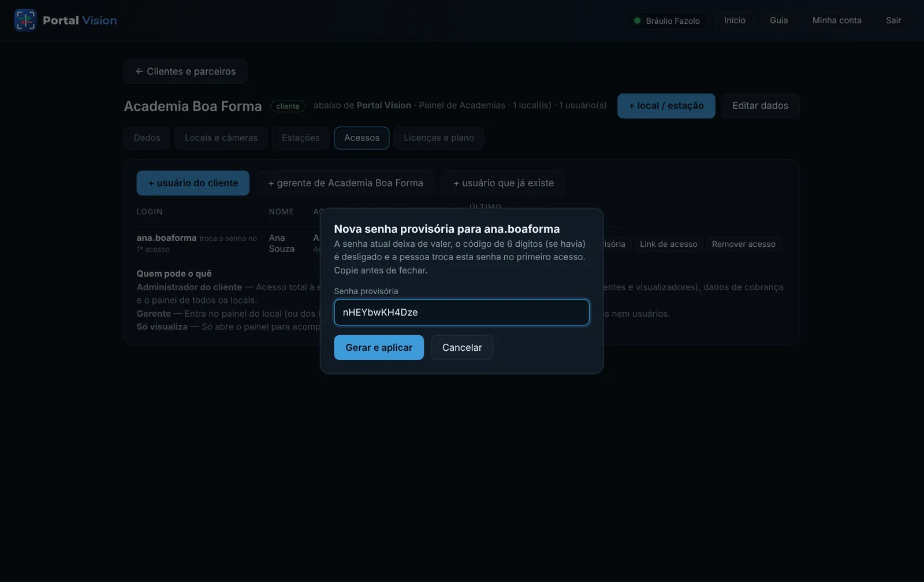Click the Editar dados button
Image resolution: width=924 pixels, height=582 pixels.
pos(760,106)
